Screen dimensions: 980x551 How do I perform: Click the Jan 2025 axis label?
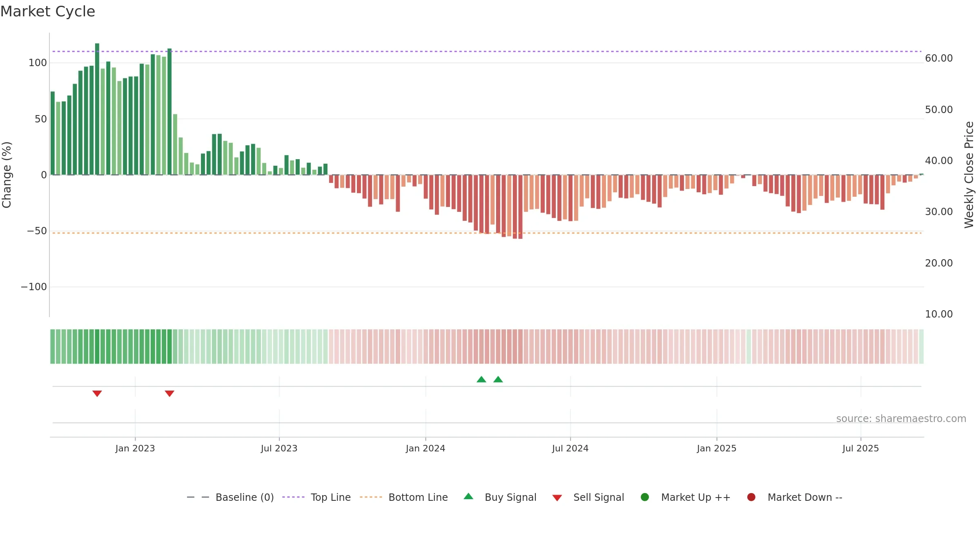(x=717, y=448)
